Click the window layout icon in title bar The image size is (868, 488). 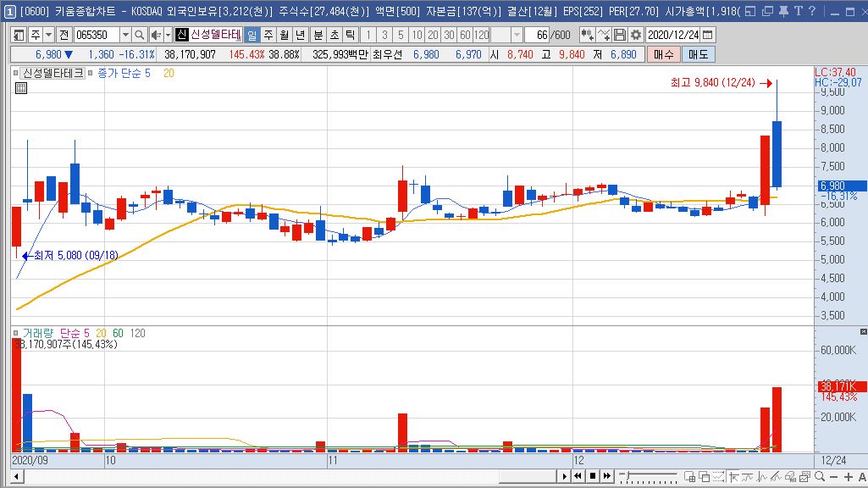[750, 11]
